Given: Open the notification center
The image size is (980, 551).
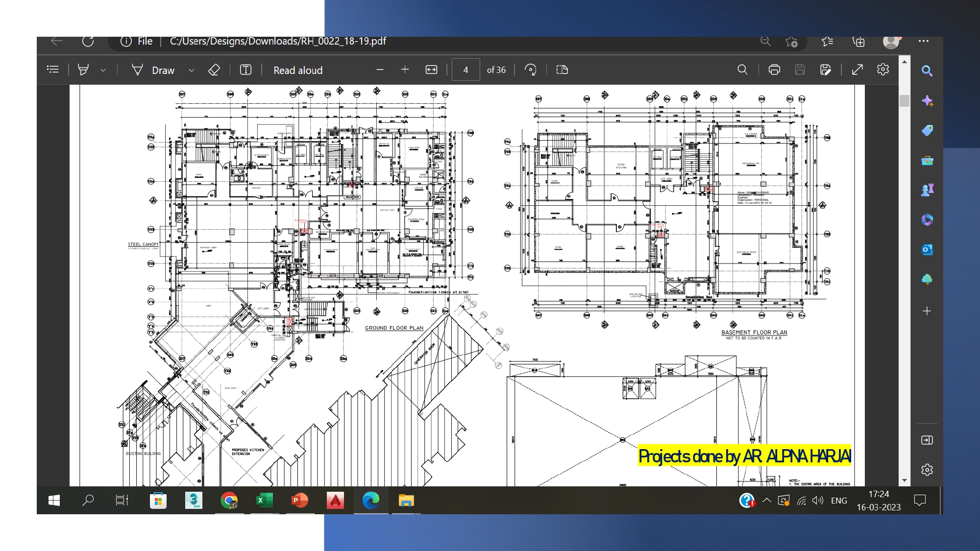Looking at the screenshot, I should 920,500.
